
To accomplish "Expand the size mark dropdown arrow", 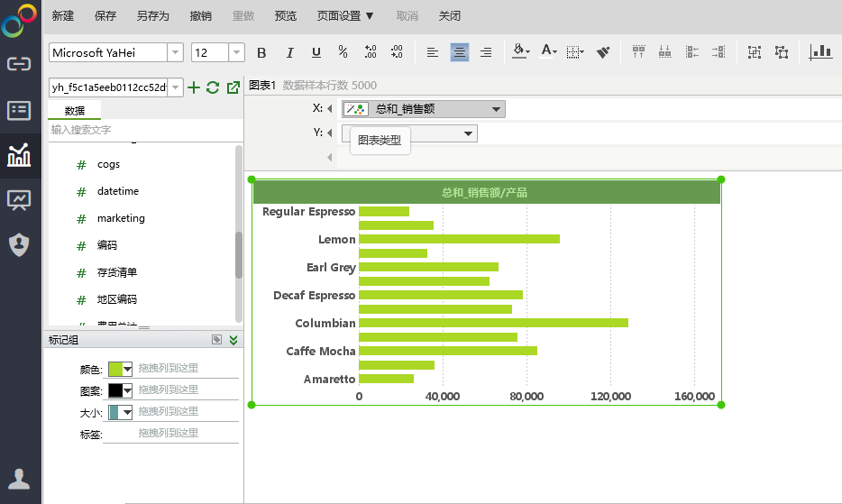I will 127,413.
